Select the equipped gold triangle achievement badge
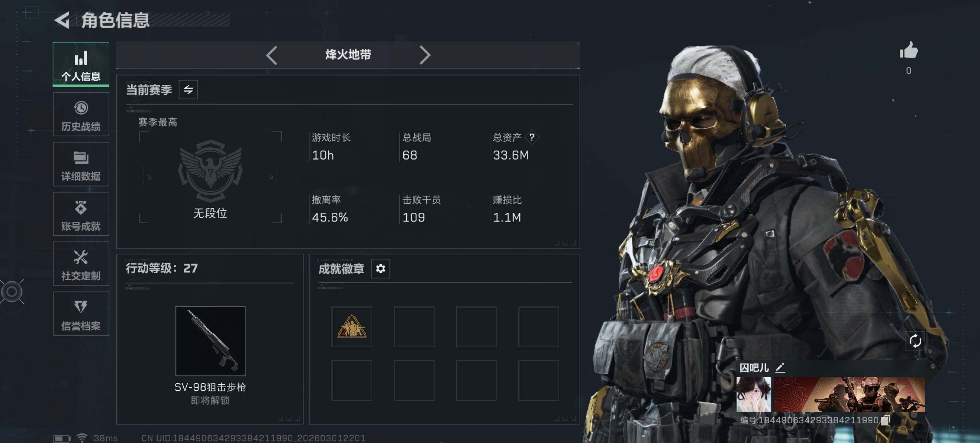This screenshot has height=443, width=980. coord(351,327)
